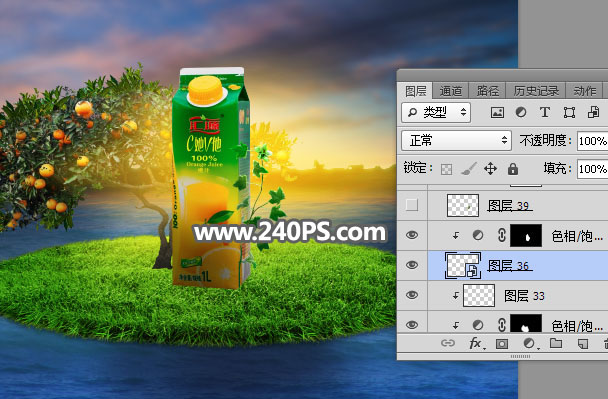This screenshot has width=608, height=399.
Task: Click the bottom 色相/饱 adjustment icon
Action: click(x=478, y=325)
